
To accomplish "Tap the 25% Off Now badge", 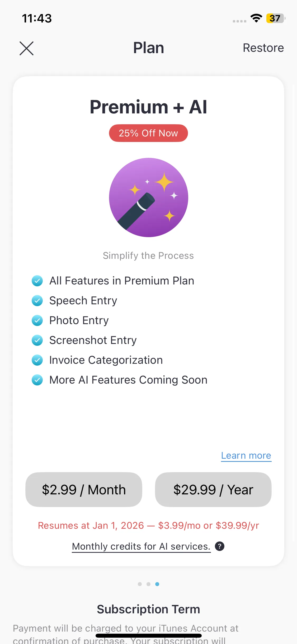I will pos(148,133).
